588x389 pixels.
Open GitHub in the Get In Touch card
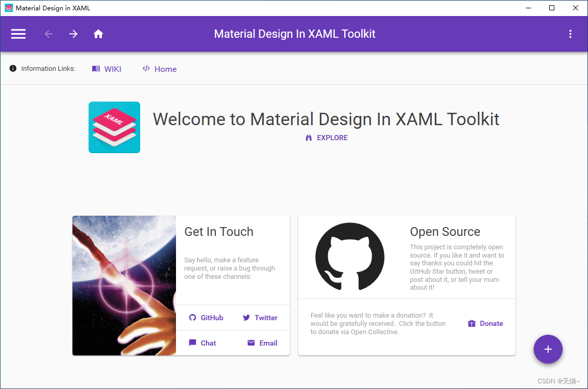pyautogui.click(x=206, y=317)
